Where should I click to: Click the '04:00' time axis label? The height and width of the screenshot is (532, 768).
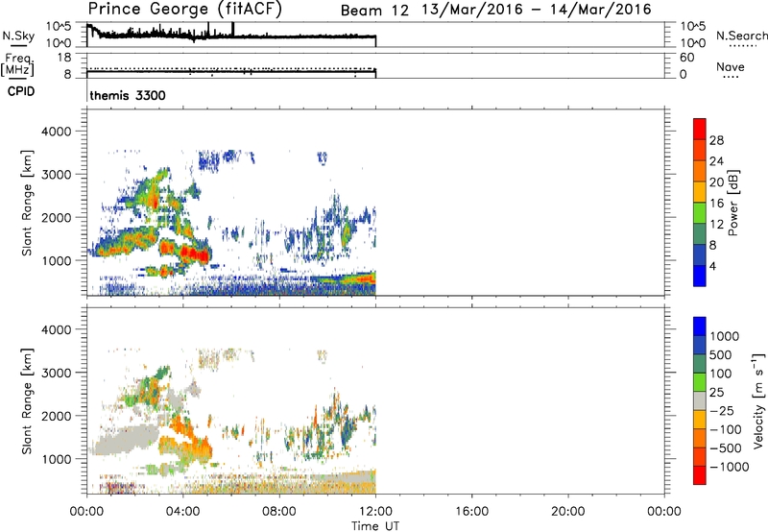pos(182,512)
